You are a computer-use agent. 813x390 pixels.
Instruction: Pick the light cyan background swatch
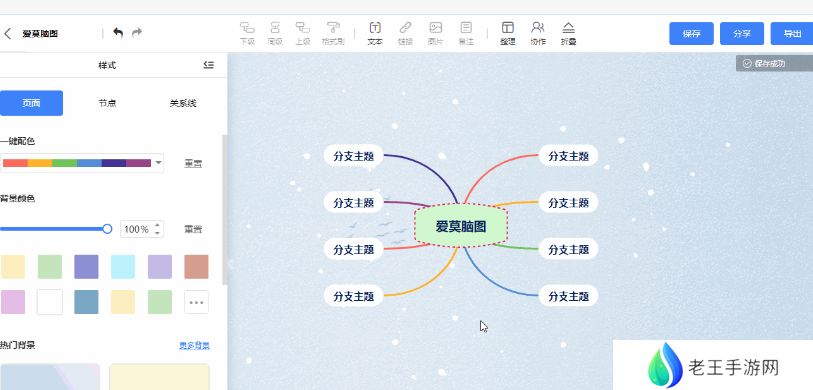click(x=123, y=267)
